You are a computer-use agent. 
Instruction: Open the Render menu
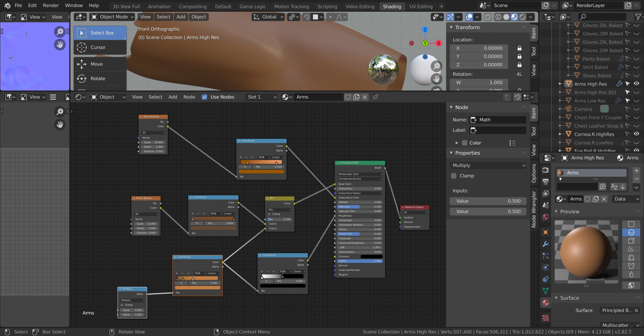pos(51,6)
